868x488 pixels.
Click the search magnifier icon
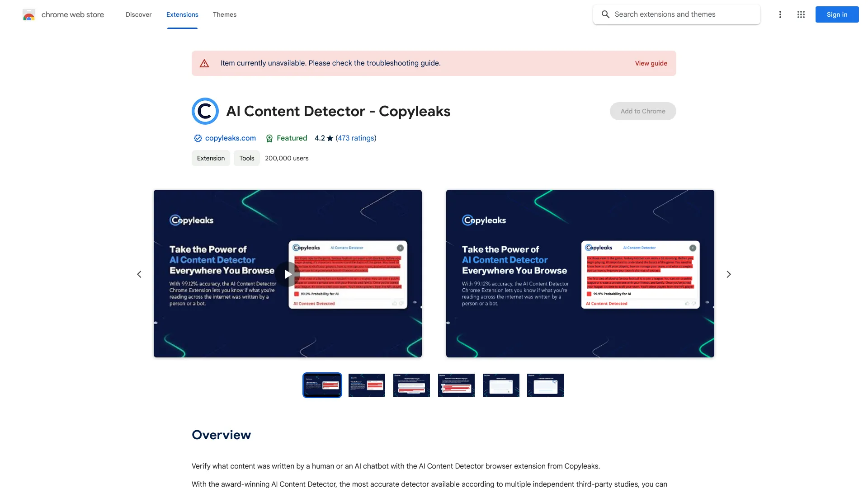click(605, 14)
